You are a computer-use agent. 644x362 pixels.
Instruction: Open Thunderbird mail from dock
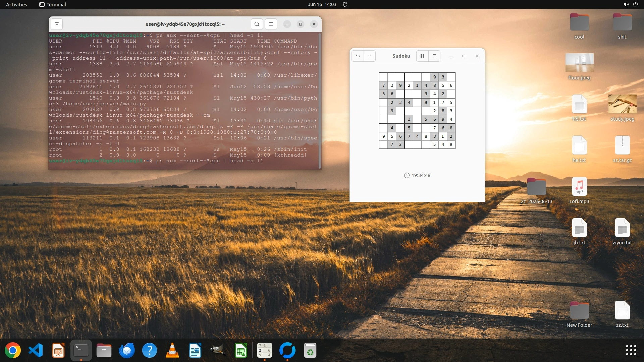pos(127,351)
